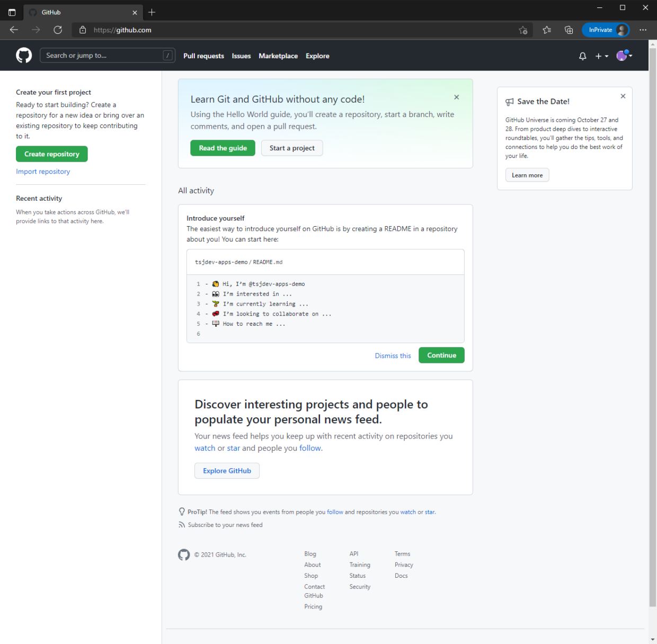Select Marketplace in the navigation bar
The image size is (657, 644).
tap(278, 56)
